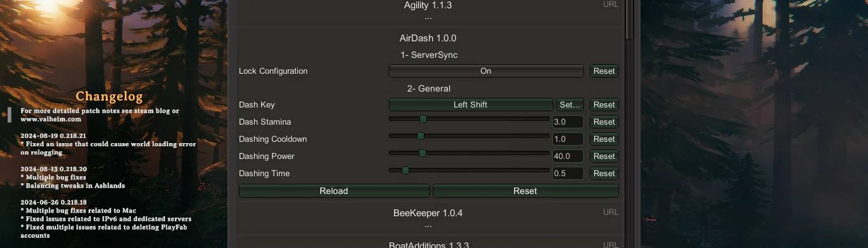Open the BeeKeeper URL link
Screen dimensions: 868x248
610,212
